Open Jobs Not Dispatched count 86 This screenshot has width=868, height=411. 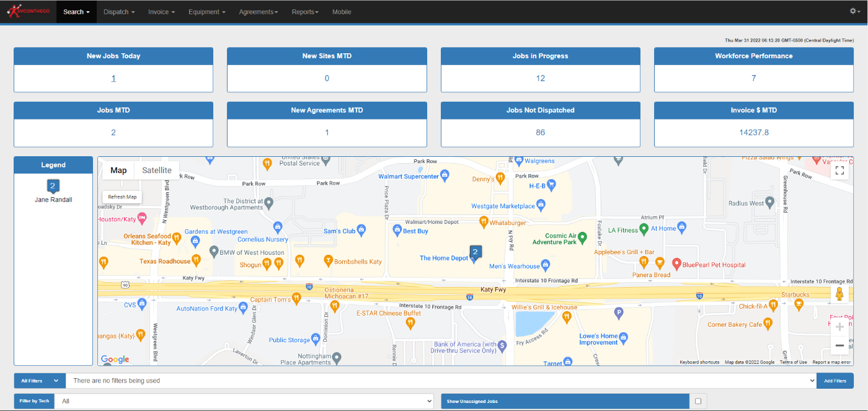pos(541,133)
